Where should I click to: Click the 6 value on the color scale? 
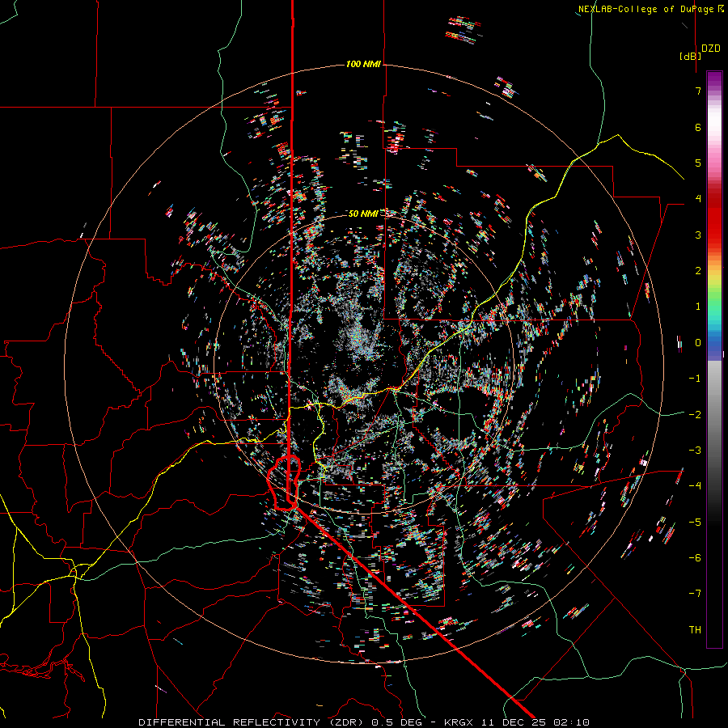point(698,127)
